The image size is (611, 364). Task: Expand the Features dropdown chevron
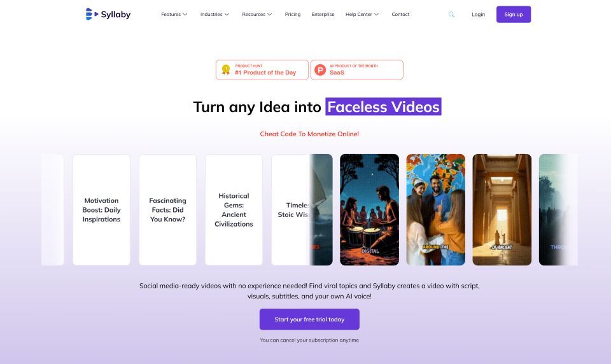point(185,15)
